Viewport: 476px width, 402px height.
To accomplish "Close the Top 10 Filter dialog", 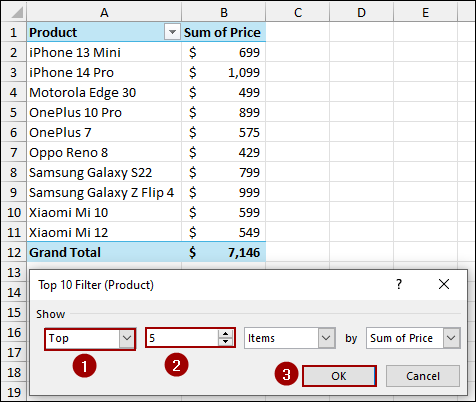I will (444, 285).
